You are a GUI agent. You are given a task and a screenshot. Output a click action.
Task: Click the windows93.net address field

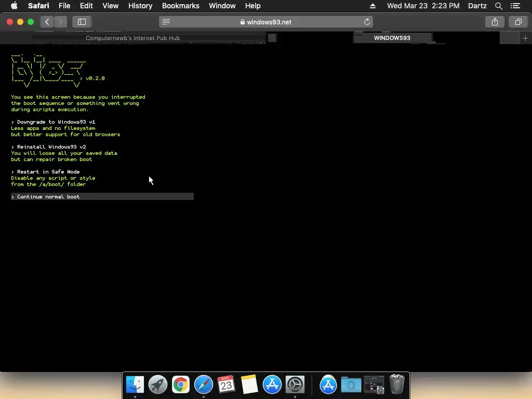(265, 22)
